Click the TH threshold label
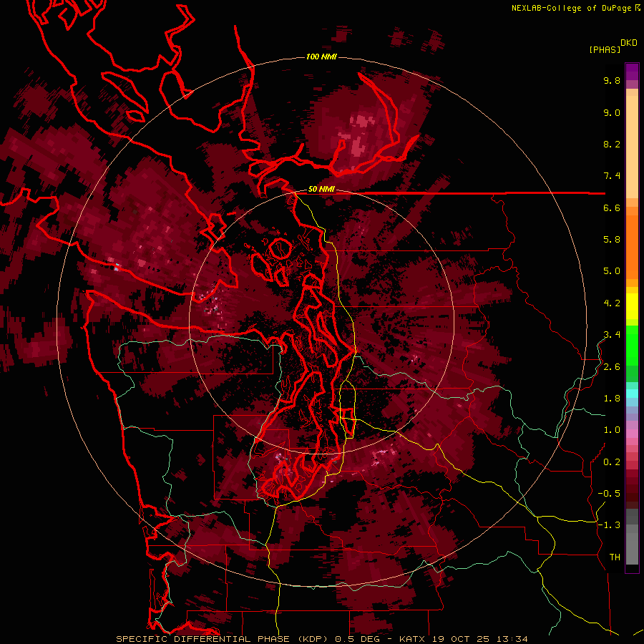The image size is (644, 644). 615,557
